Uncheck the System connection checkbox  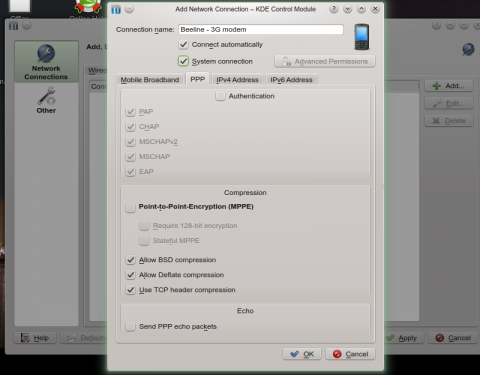[183, 61]
